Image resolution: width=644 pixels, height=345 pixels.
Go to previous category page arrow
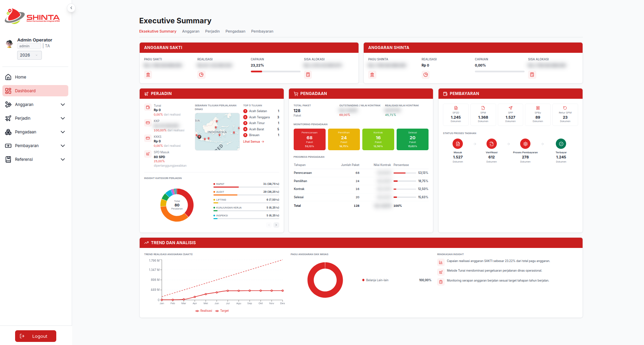(x=269, y=225)
